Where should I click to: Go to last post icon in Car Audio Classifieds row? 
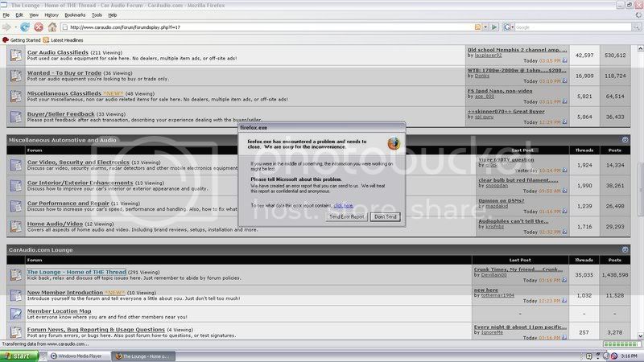point(565,61)
